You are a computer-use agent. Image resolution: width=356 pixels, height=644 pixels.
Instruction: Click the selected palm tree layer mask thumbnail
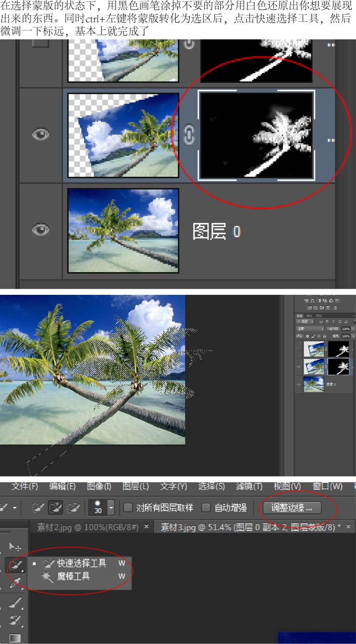click(x=257, y=135)
